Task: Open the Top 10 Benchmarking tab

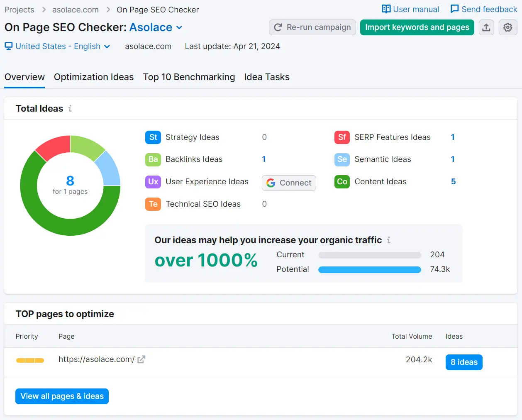Action: coord(189,77)
